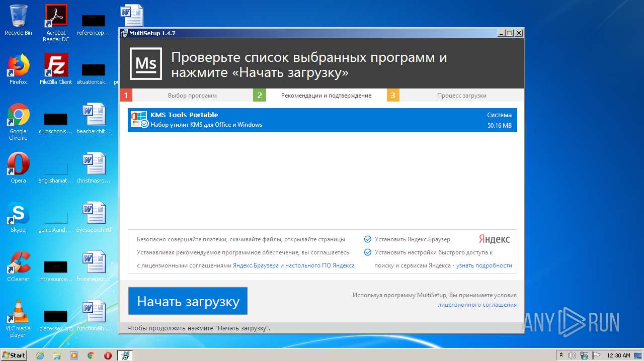644x362 pixels.
Task: Select situationtak file on desktop
Action: (94, 73)
